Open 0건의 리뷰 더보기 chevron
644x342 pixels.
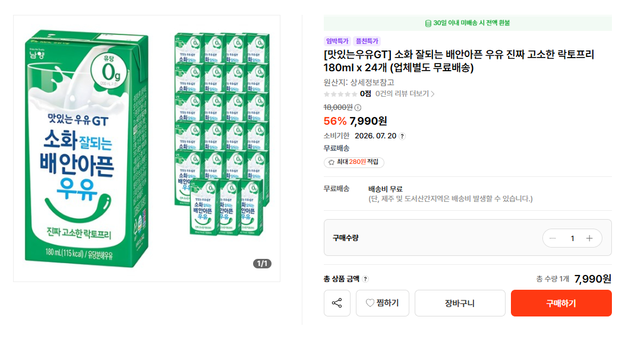point(433,94)
